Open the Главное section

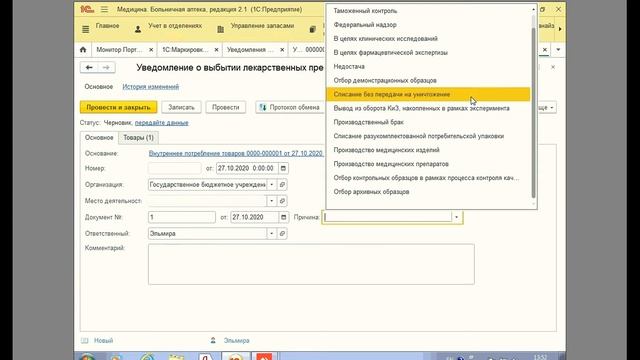coord(107,26)
